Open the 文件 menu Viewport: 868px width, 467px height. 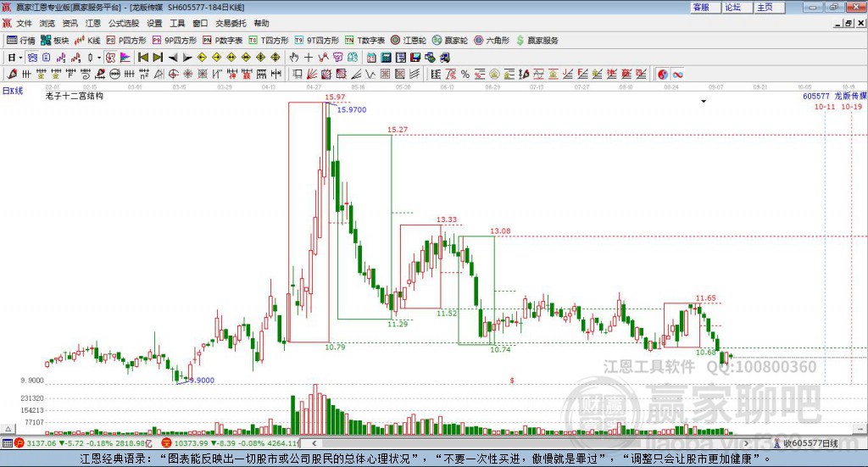click(25, 23)
